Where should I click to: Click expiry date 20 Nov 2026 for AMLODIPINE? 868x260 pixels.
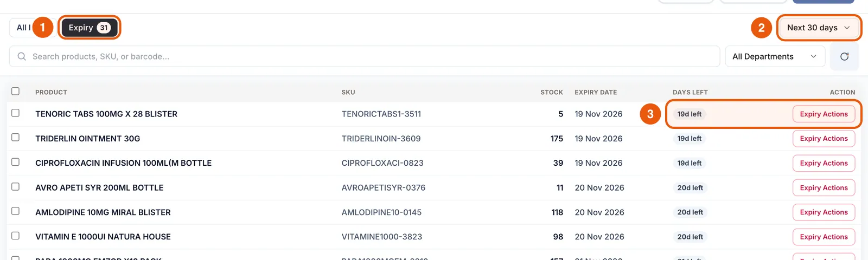pos(599,212)
